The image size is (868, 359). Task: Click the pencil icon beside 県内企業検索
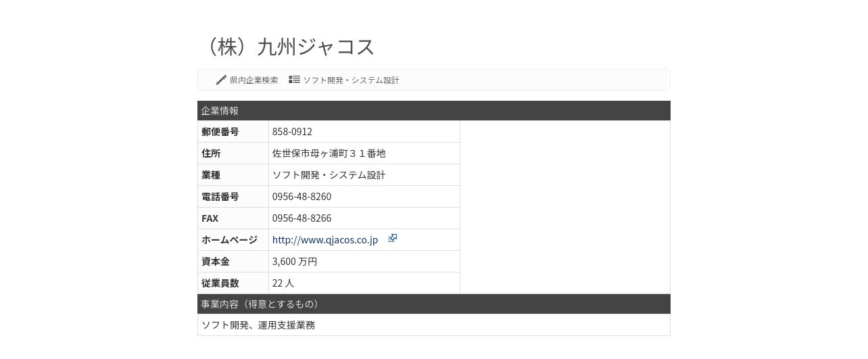pos(221,80)
